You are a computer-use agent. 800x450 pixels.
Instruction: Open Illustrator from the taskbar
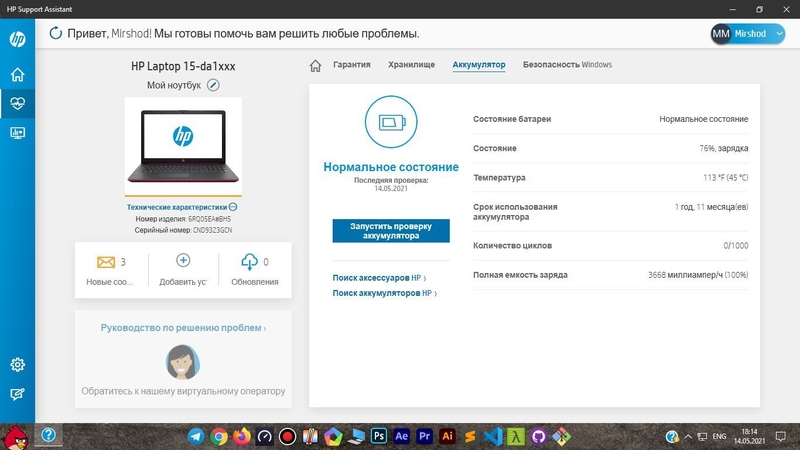(447, 436)
